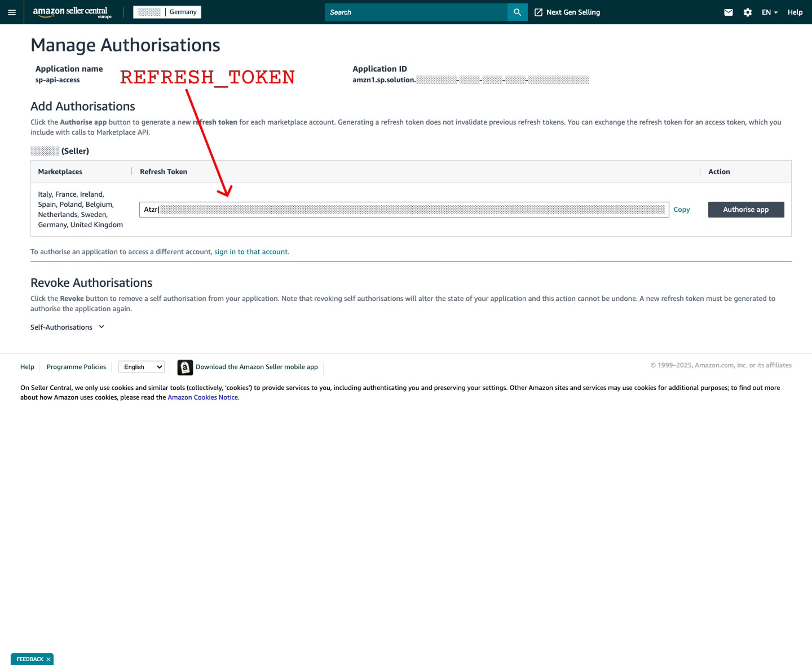Screen dimensions: 812x665
Task: Open Programme Policies in the footer
Action: pos(76,367)
